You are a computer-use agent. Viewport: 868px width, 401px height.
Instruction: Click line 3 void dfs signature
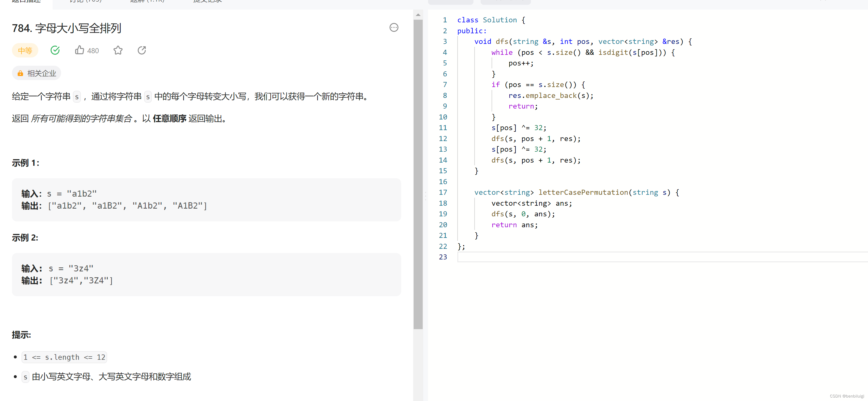[x=583, y=42]
